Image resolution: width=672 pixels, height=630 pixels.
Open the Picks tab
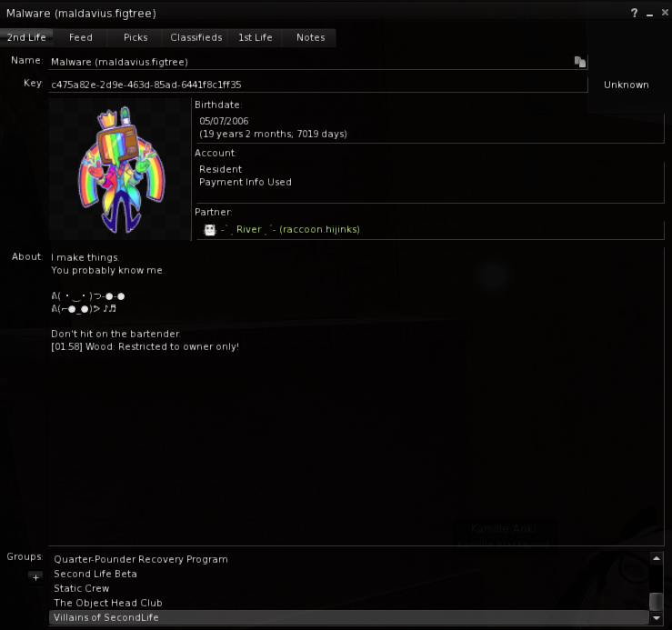135,37
